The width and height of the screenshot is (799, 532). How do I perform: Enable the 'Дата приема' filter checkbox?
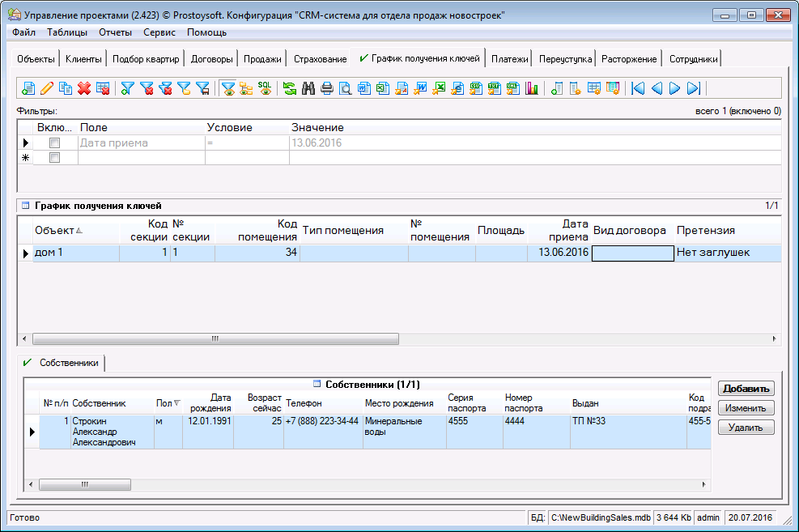[x=55, y=143]
